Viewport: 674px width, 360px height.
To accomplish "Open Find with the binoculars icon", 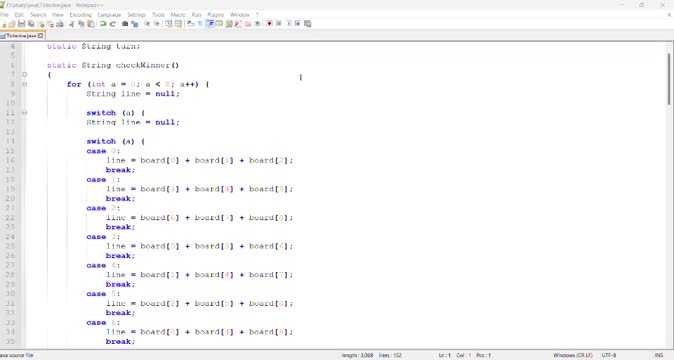I will click(125, 24).
